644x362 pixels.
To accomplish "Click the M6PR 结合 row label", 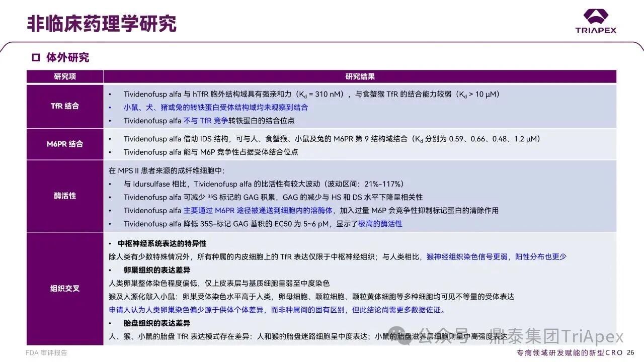I will tap(65, 144).
